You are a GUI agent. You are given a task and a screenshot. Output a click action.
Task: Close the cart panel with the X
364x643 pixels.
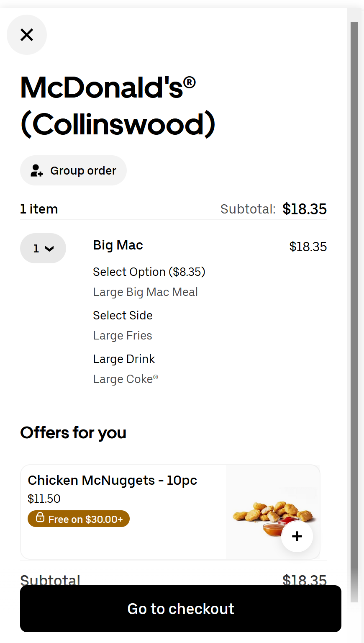(x=27, y=35)
